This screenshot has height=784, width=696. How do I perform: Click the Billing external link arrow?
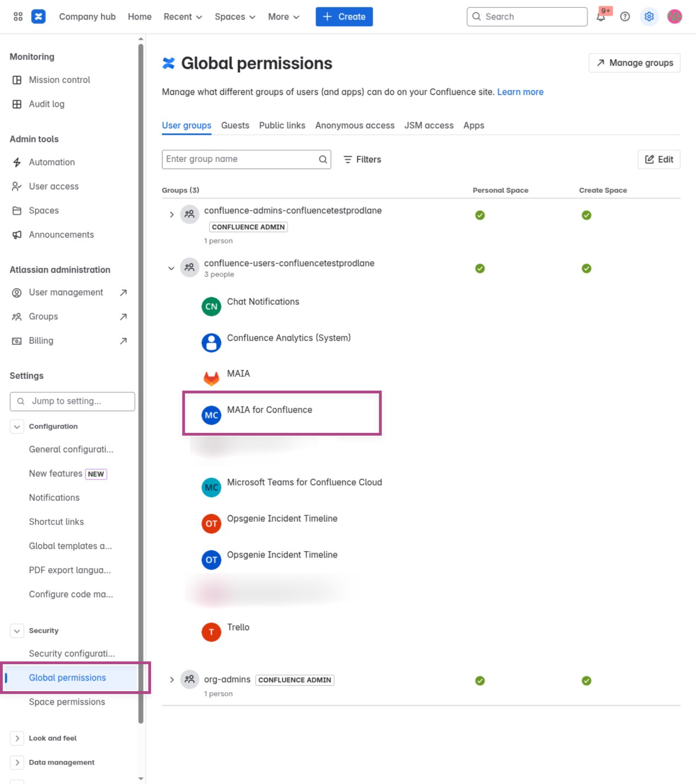pos(123,341)
